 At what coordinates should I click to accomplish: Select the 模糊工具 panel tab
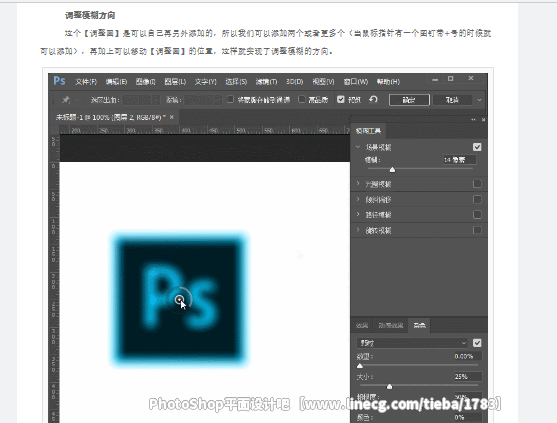pyautogui.click(x=368, y=131)
